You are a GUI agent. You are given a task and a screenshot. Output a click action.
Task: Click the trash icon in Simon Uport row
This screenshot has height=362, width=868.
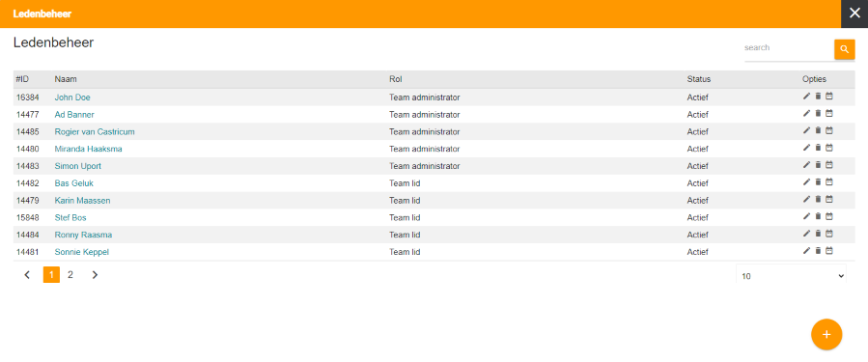(818, 165)
